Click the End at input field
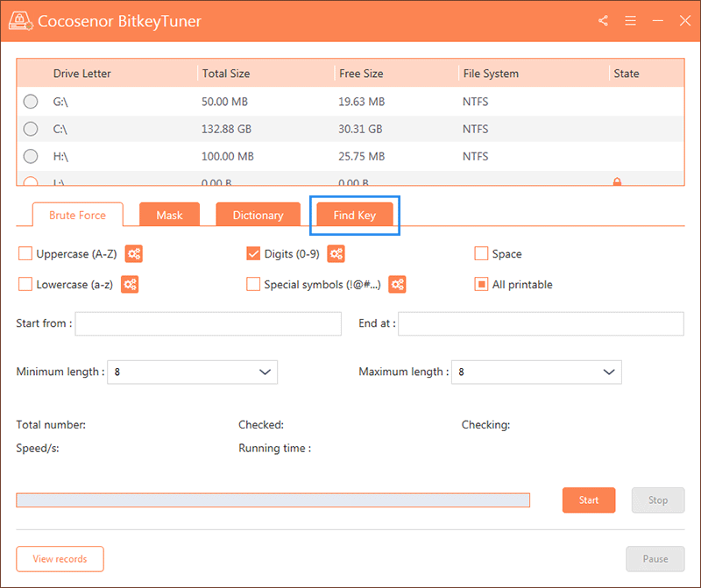Screen dimensions: 701x588 (x=541, y=323)
